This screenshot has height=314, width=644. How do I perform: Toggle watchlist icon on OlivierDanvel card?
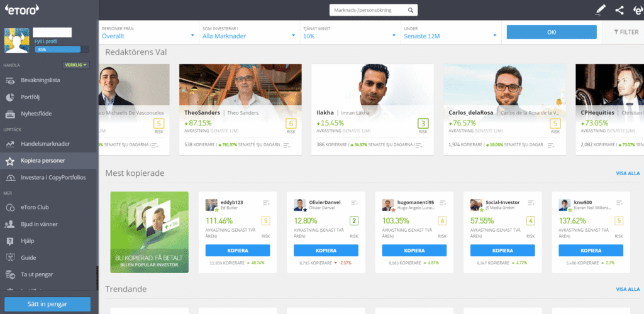355,202
